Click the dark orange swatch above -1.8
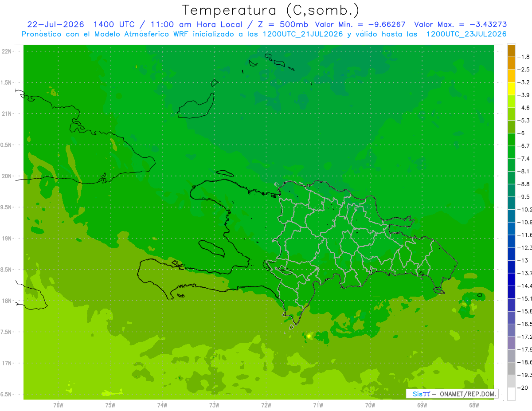The height and width of the screenshot is (411, 532). tap(511, 50)
